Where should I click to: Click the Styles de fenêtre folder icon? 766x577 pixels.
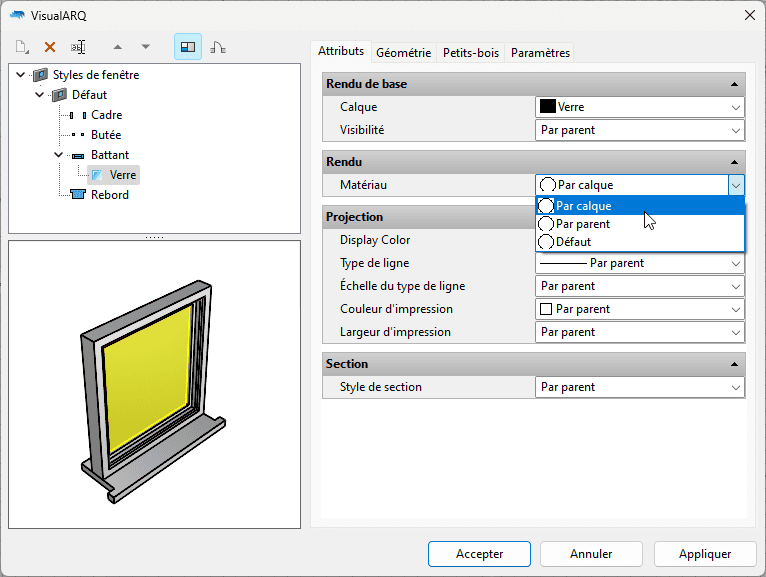(40, 75)
